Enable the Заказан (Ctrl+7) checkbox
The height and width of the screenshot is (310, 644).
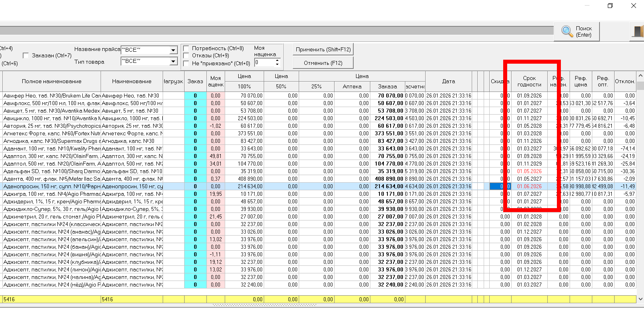tap(26, 56)
